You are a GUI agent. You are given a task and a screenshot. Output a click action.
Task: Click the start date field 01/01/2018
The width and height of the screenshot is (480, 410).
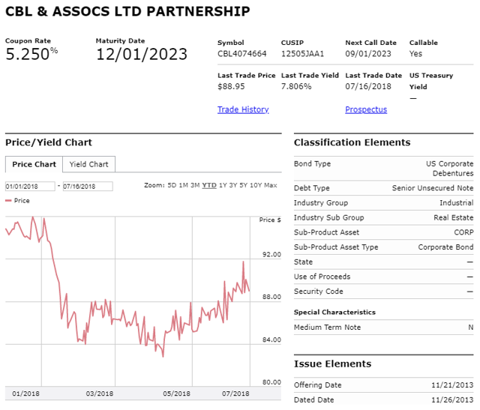(30, 186)
